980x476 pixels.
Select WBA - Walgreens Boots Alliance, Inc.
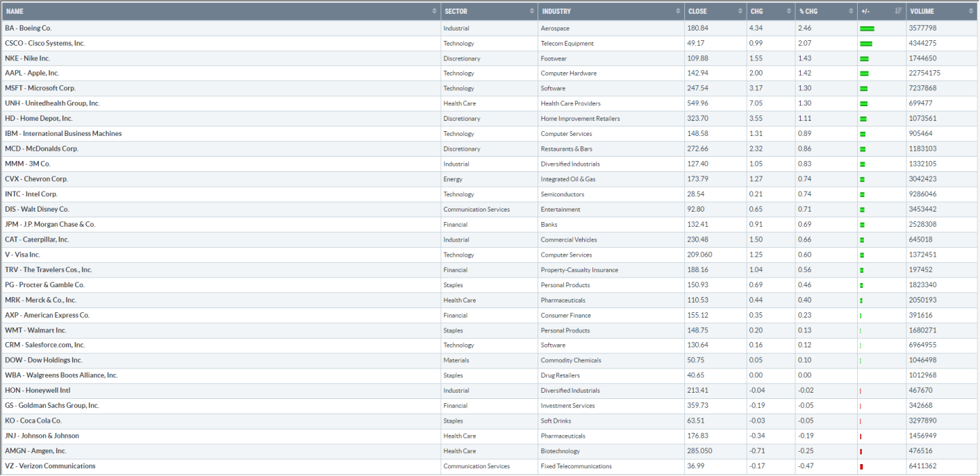click(x=61, y=375)
